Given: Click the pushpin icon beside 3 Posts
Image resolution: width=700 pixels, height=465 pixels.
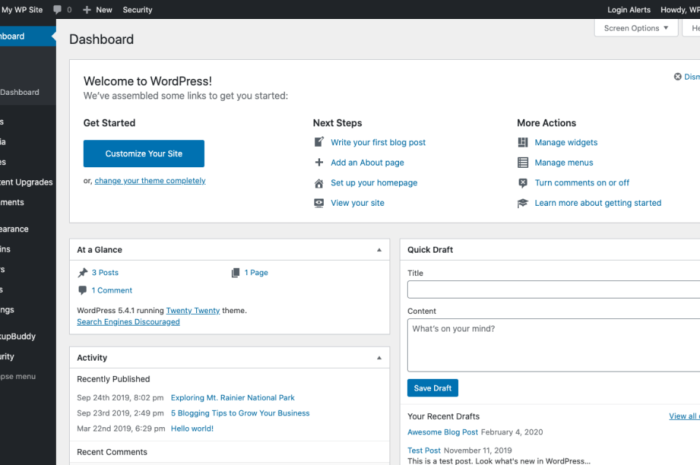Looking at the screenshot, I should tap(83, 272).
